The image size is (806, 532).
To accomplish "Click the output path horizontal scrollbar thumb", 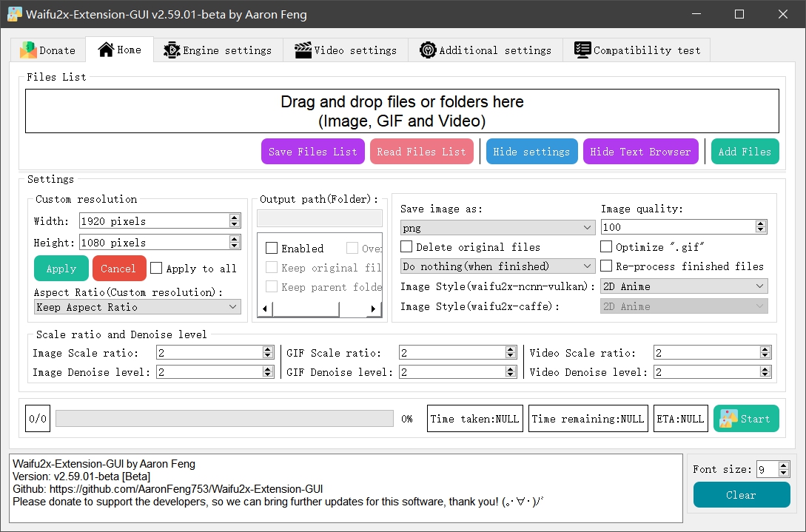I will point(306,309).
